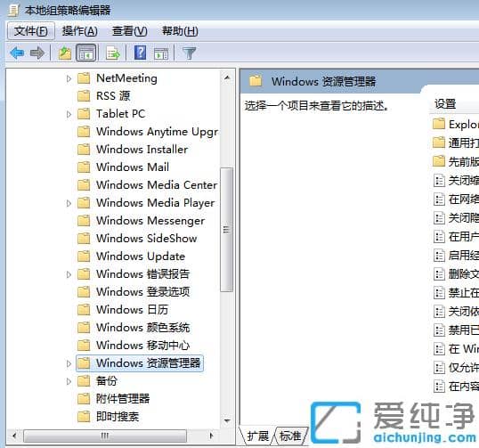Expand the Windows Media Player node
Viewport: 479px width, 448px height.
[x=69, y=203]
